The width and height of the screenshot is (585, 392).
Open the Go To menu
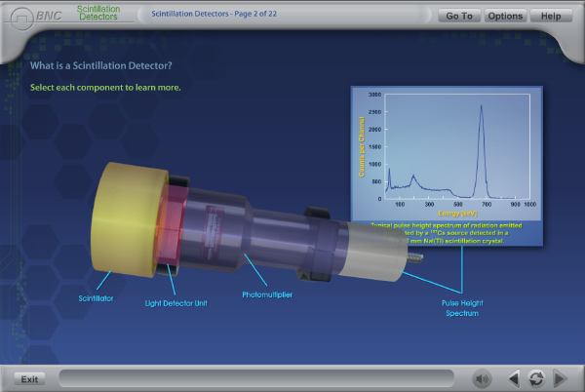pos(459,16)
